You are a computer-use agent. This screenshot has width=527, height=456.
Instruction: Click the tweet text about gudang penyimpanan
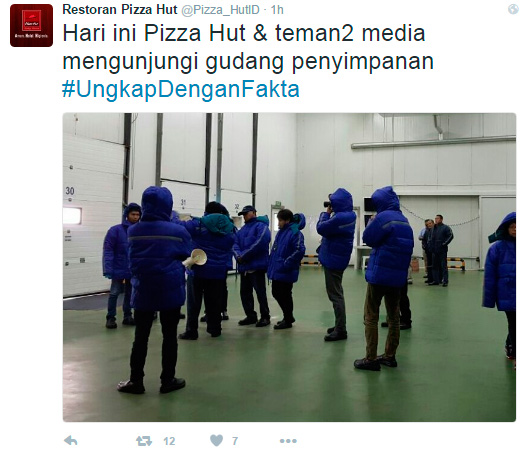click(x=248, y=47)
